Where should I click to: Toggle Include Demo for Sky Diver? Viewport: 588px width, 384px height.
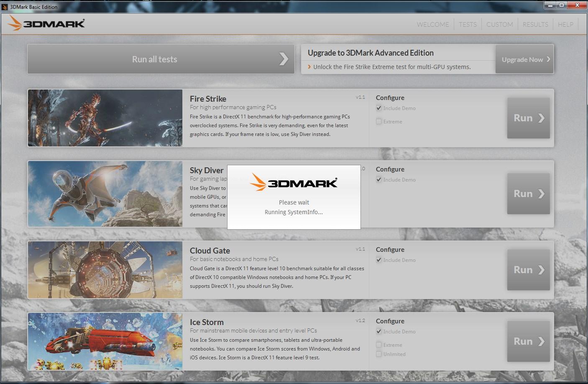[x=379, y=179]
